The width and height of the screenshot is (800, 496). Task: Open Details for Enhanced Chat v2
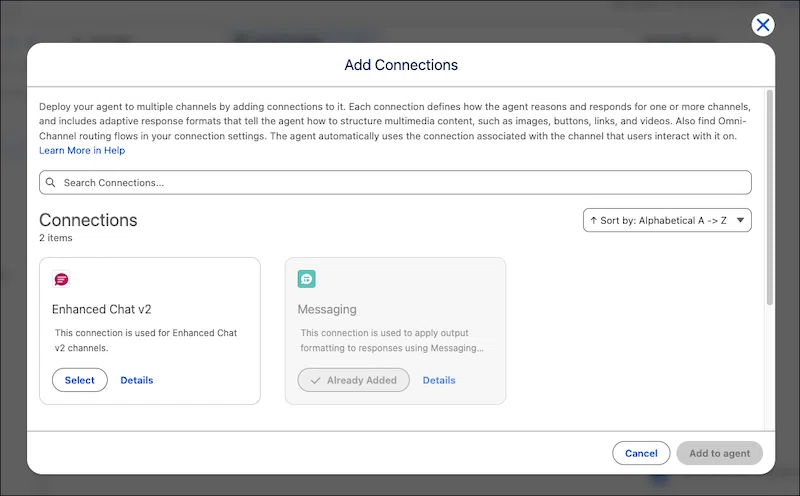137,380
